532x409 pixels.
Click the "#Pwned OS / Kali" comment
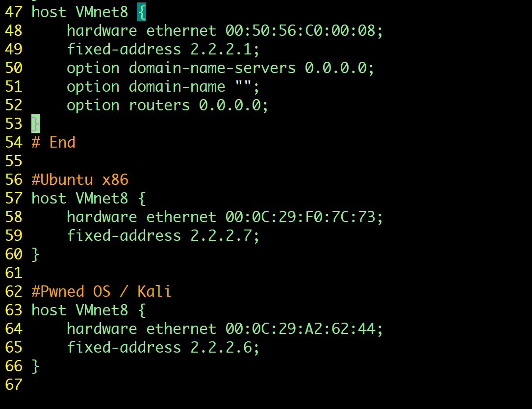tap(101, 291)
